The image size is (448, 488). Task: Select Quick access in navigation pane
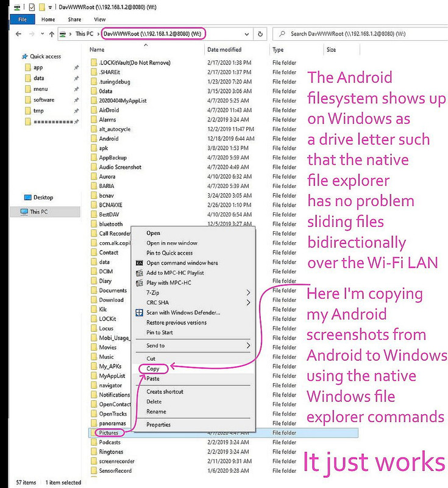(45, 56)
